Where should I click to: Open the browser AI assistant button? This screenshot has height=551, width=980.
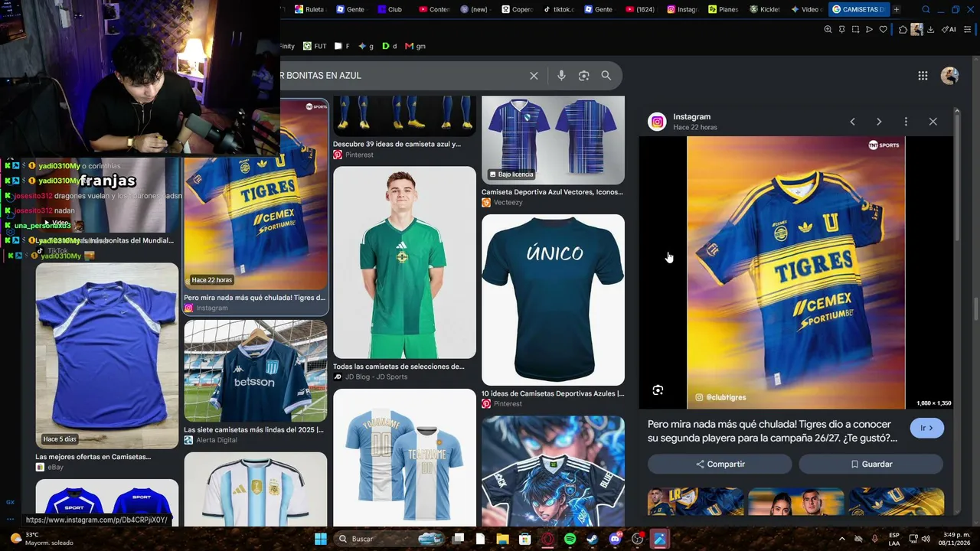[949, 30]
